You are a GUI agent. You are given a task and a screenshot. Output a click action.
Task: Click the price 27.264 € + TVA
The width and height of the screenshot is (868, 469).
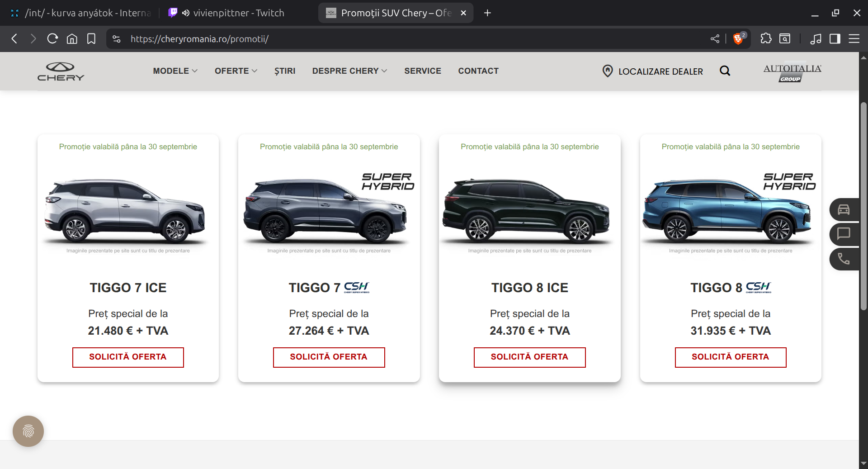click(329, 331)
